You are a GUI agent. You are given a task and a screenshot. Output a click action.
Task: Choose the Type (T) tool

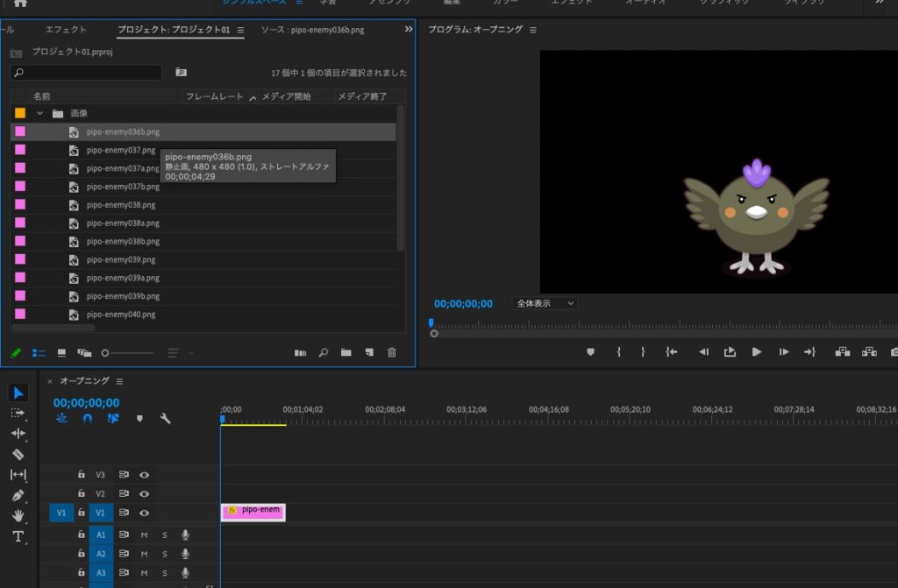18,536
